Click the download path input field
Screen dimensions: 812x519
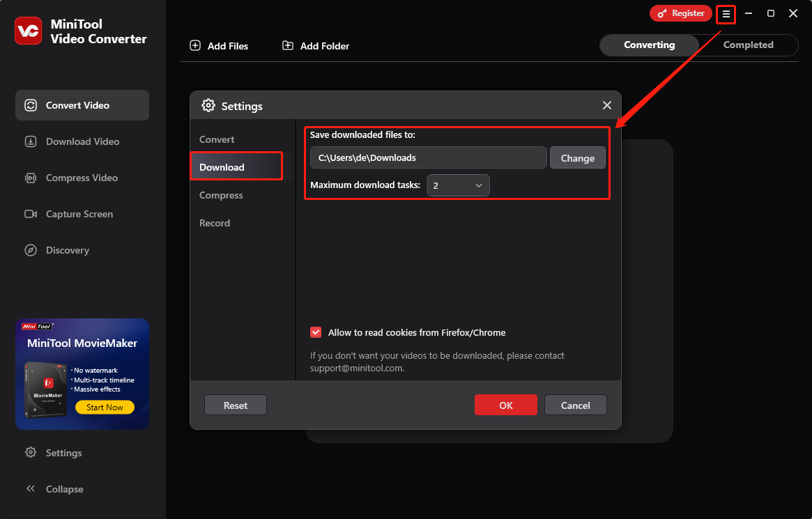click(428, 158)
